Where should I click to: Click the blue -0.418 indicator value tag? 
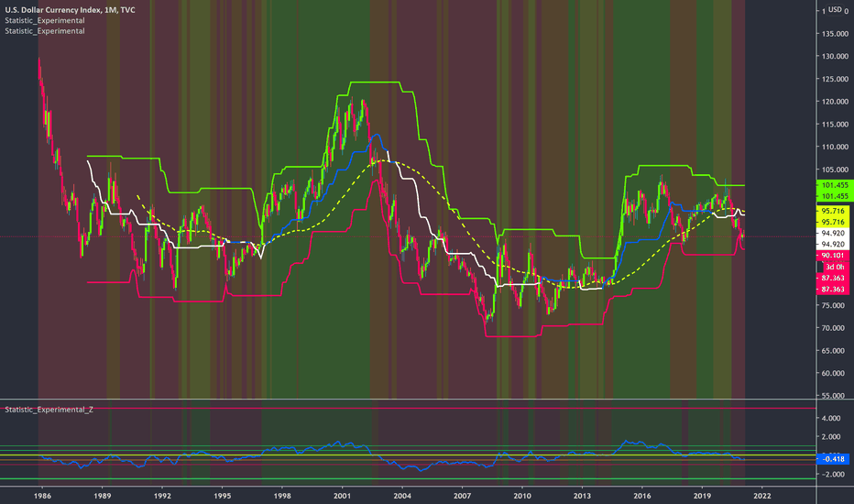pyautogui.click(x=833, y=459)
